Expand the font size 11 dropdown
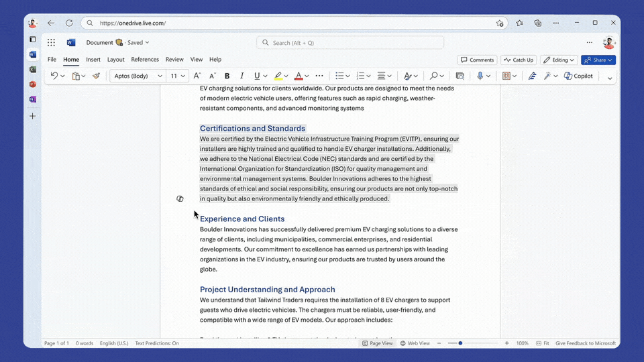Image resolution: width=644 pixels, height=362 pixels. [177, 76]
